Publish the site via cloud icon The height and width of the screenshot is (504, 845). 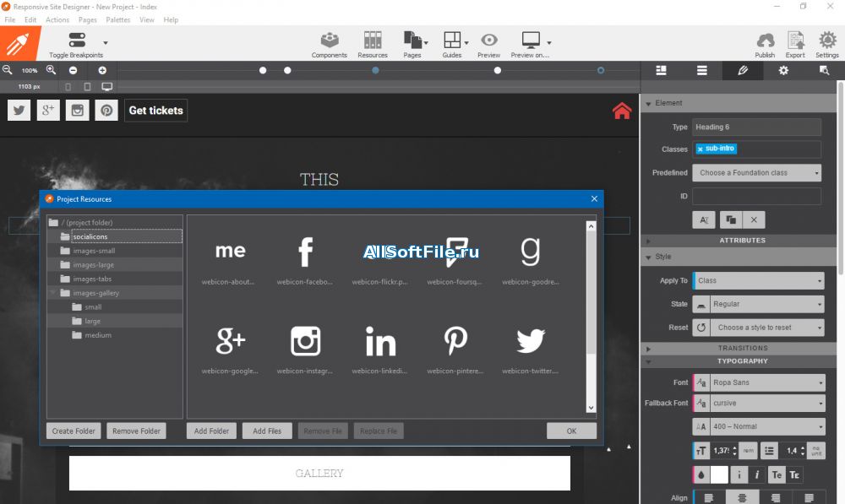(766, 40)
